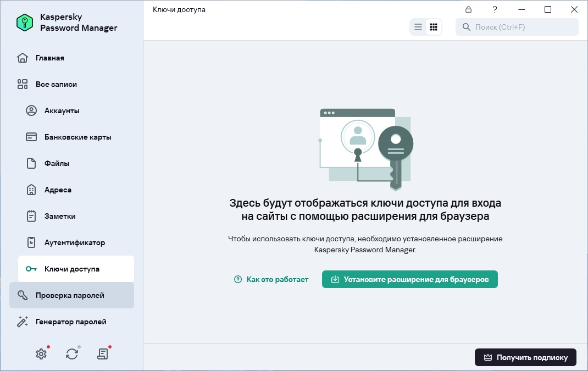Click Установите расширение для браузеров button
This screenshot has height=371, width=588.
point(410,279)
